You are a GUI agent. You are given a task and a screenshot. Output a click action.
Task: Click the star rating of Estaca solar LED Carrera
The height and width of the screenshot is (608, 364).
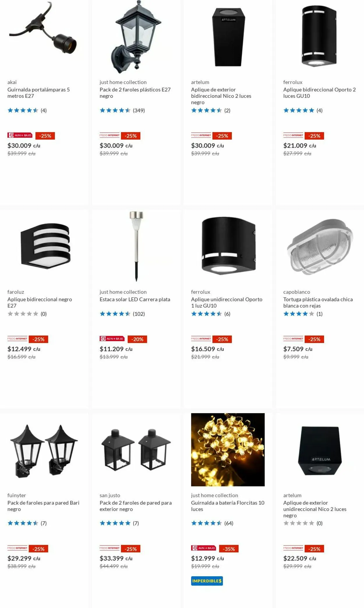(115, 314)
